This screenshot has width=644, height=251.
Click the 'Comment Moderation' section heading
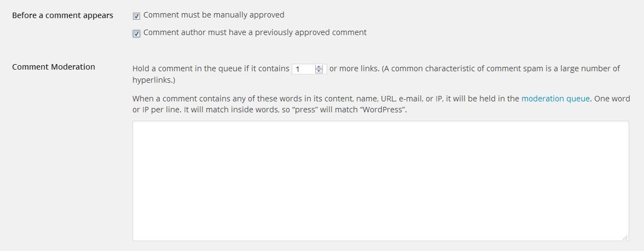coord(54,67)
